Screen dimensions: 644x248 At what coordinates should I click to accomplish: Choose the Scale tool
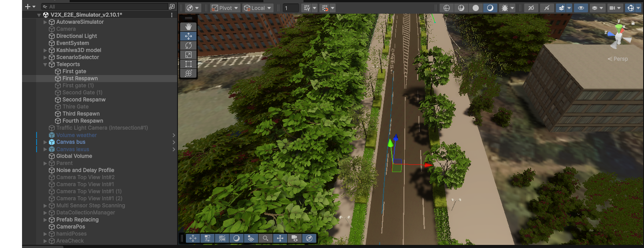189,55
